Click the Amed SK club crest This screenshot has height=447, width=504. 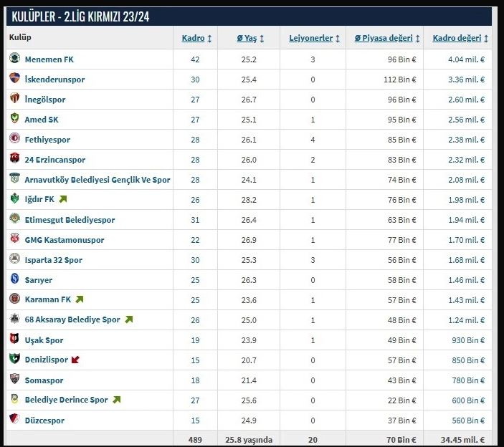[x=14, y=118]
